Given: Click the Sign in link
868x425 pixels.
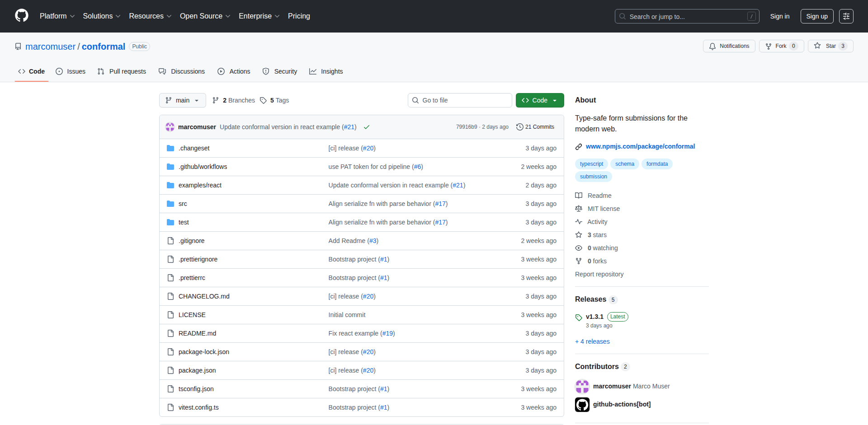Looking at the screenshot, I should pyautogui.click(x=780, y=16).
